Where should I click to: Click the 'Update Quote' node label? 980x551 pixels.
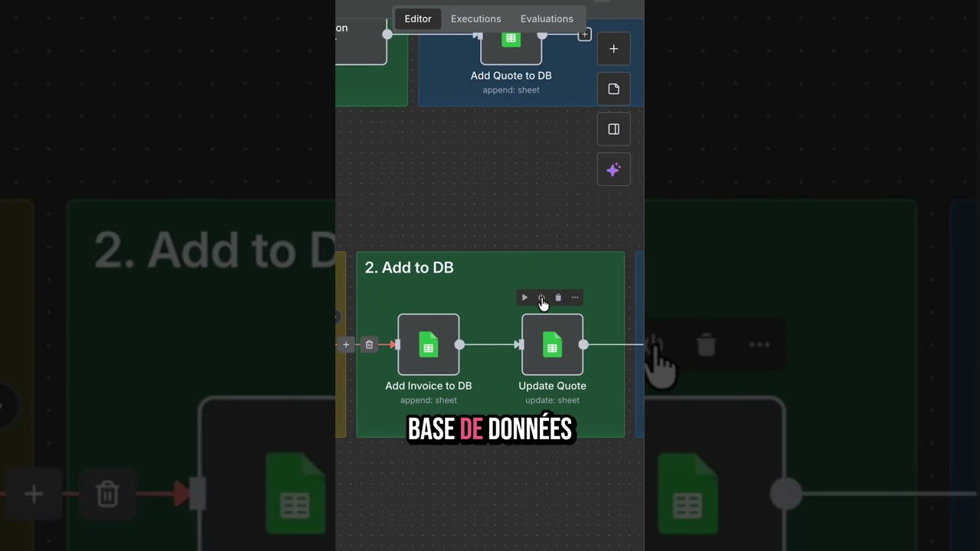tap(552, 386)
